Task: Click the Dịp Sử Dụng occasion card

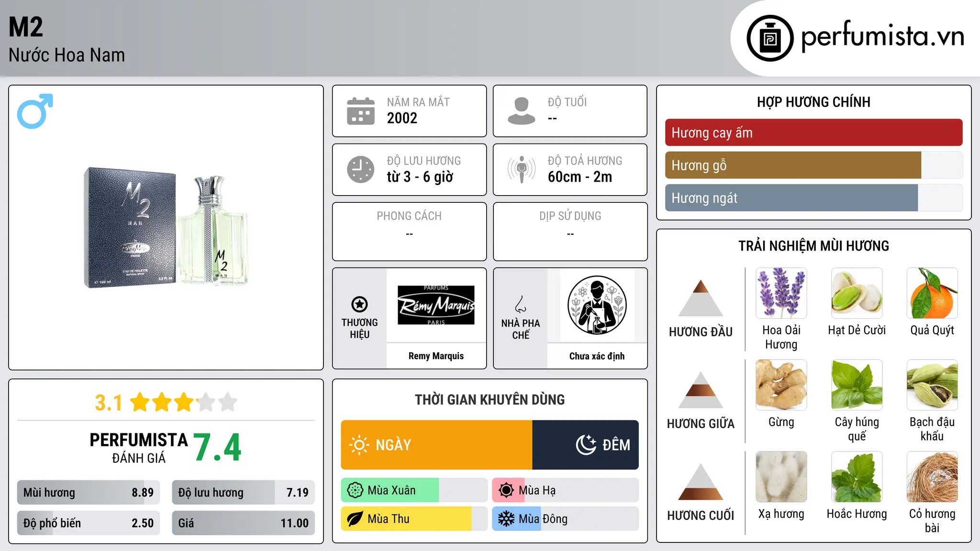Action: point(570,231)
